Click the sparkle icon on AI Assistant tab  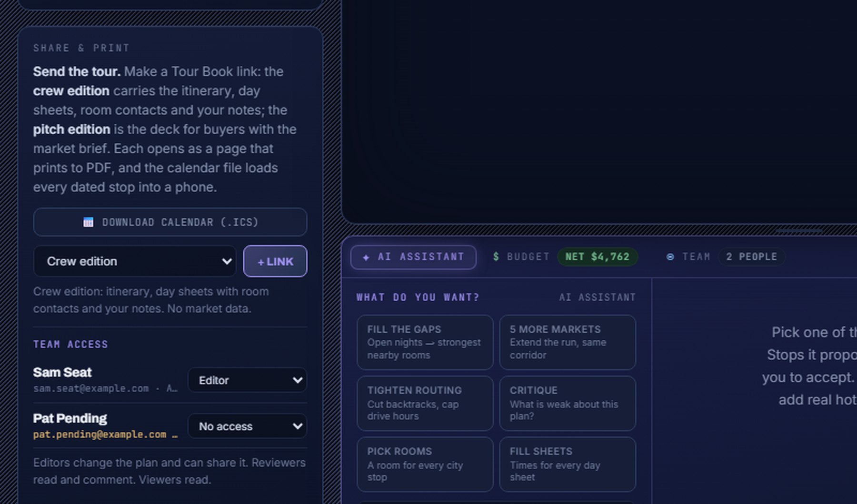[x=366, y=257]
